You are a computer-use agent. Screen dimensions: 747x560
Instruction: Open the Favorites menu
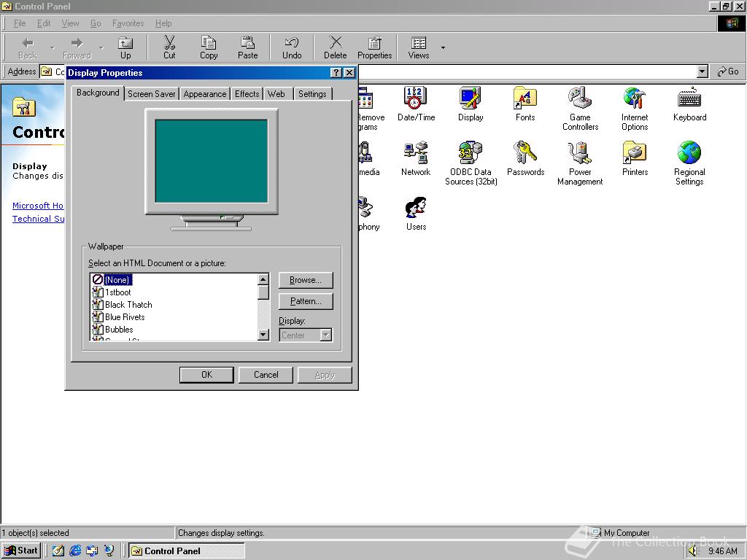[x=128, y=23]
